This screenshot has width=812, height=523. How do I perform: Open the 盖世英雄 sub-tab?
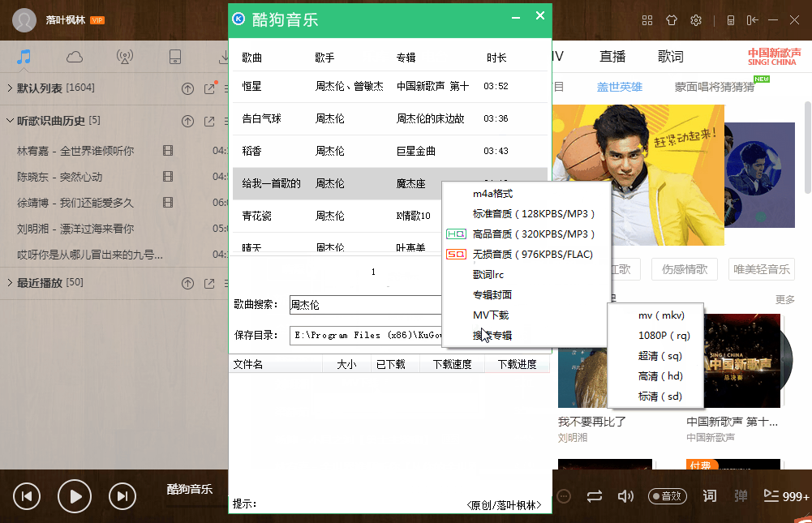(x=620, y=87)
